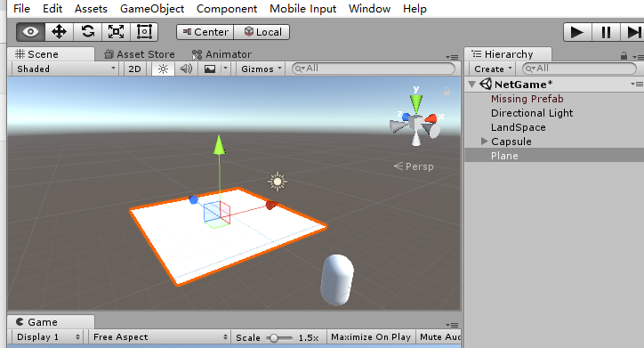This screenshot has width=644, height=348.
Task: Select the Move tool
Action: point(59,32)
